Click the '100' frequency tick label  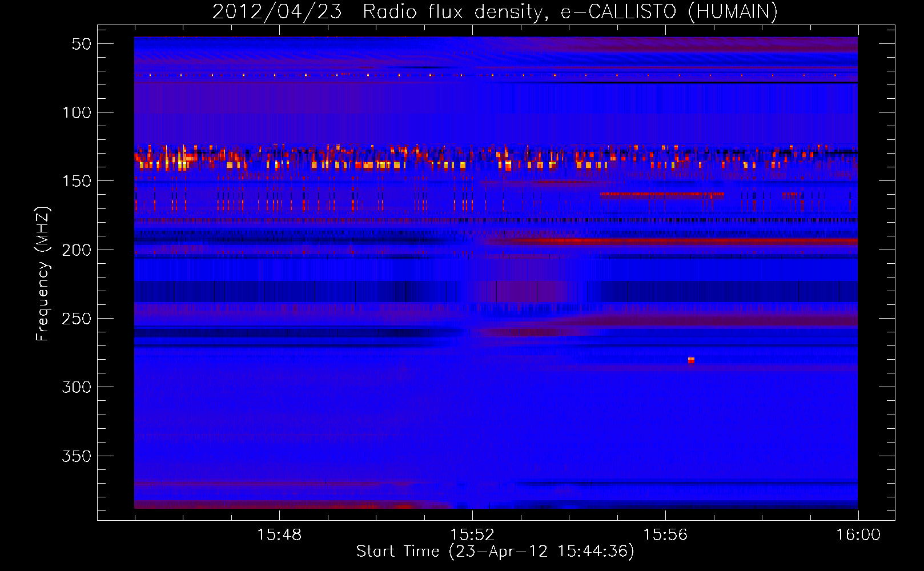pyautogui.click(x=77, y=112)
